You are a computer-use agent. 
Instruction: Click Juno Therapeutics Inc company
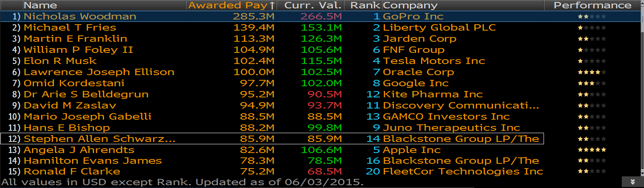(x=451, y=128)
